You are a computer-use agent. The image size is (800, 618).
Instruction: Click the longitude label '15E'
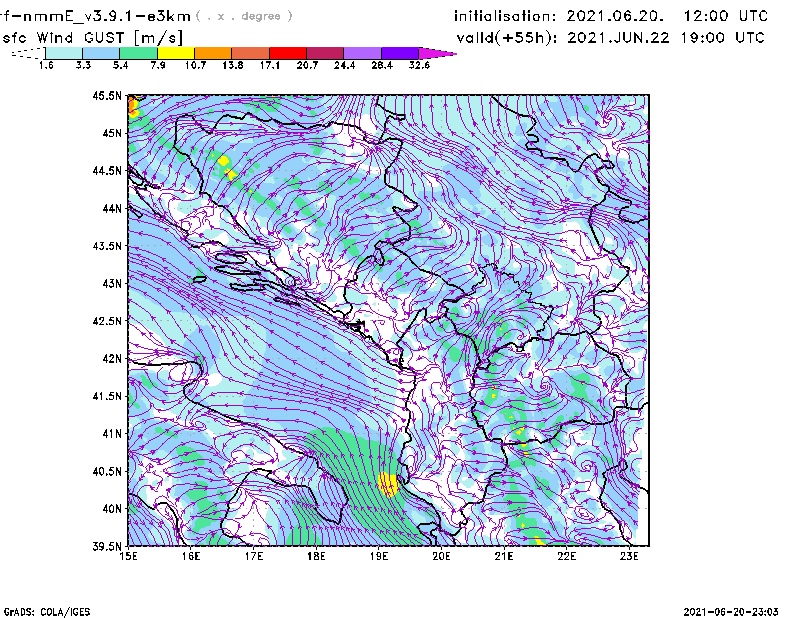click(x=128, y=556)
